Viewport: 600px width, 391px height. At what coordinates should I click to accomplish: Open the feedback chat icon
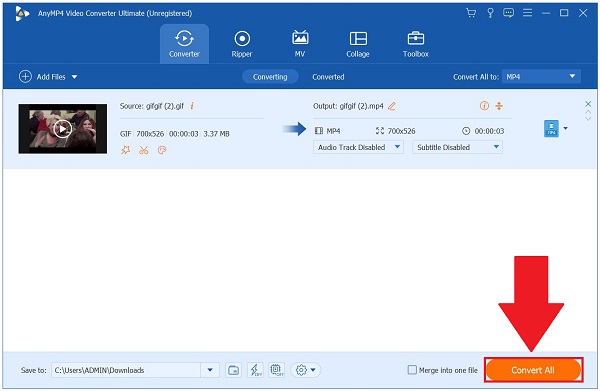coord(508,13)
